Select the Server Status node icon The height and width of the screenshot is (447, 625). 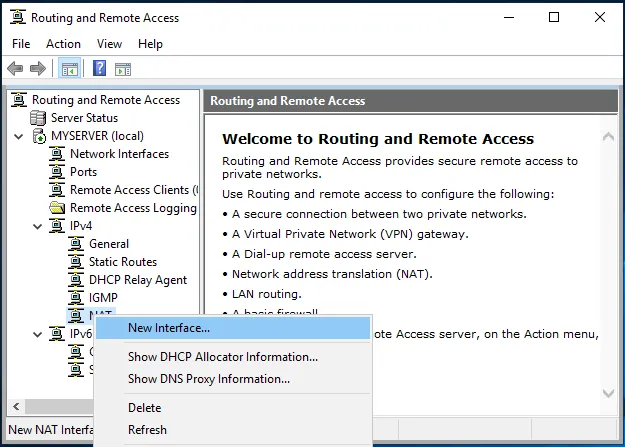[39, 118]
